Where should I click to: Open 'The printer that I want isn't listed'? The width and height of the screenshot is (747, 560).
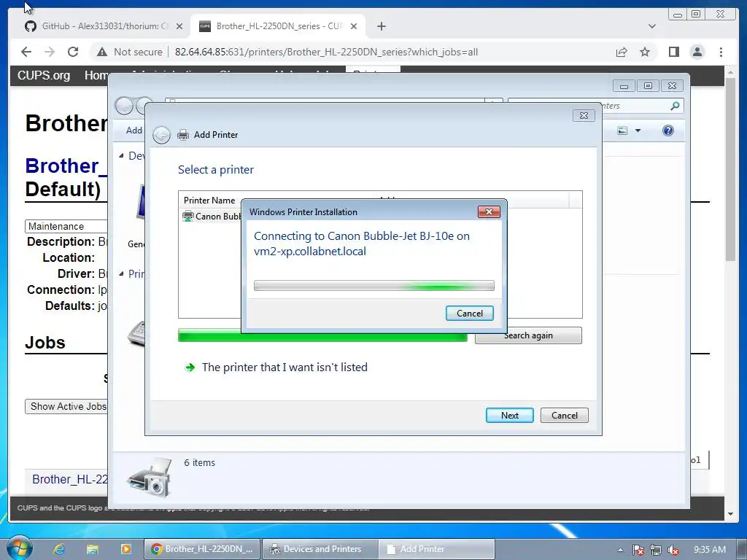click(285, 367)
